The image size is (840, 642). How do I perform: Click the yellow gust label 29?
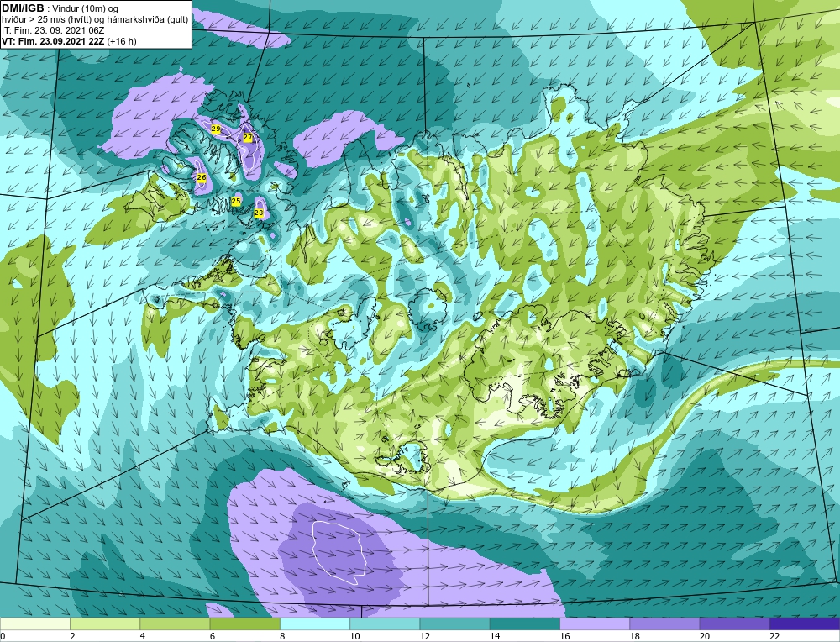point(215,129)
